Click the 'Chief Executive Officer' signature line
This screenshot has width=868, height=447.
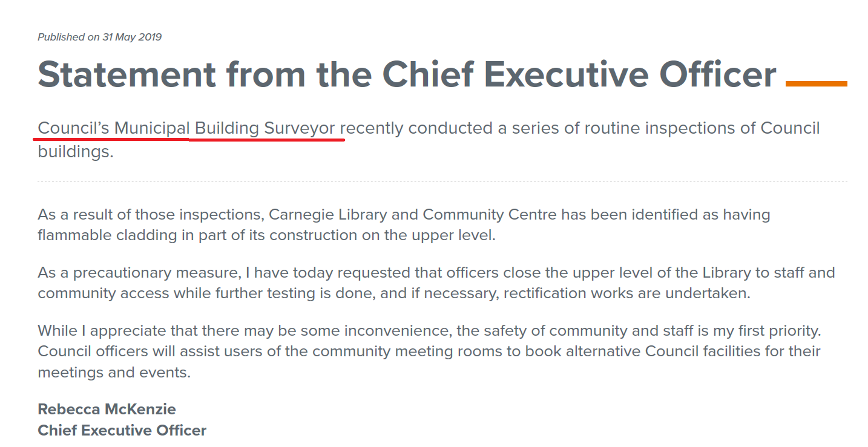tap(122, 431)
